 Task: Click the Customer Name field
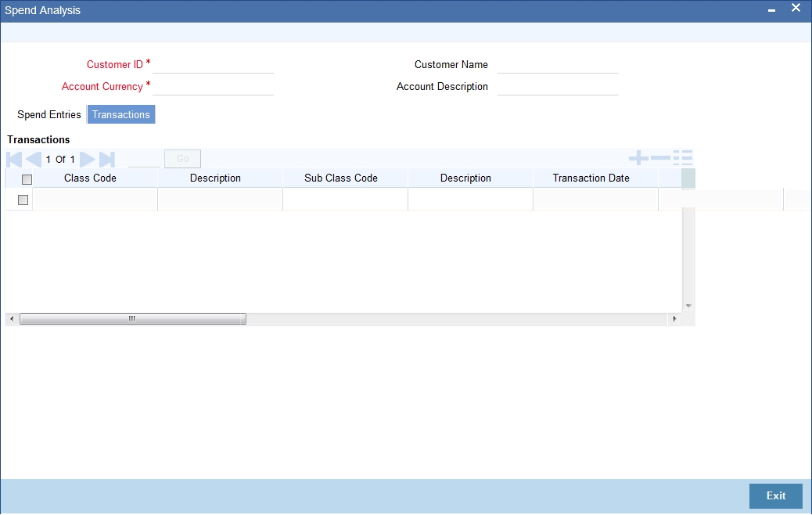pos(558,65)
